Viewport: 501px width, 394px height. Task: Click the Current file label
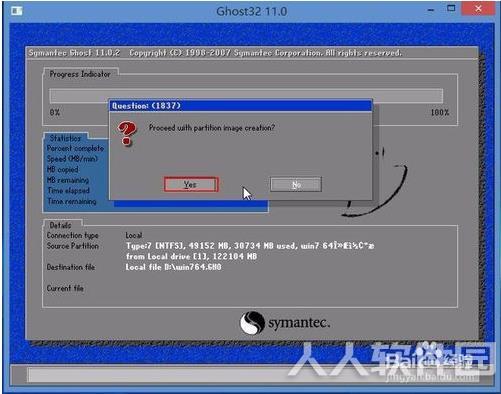coord(65,288)
